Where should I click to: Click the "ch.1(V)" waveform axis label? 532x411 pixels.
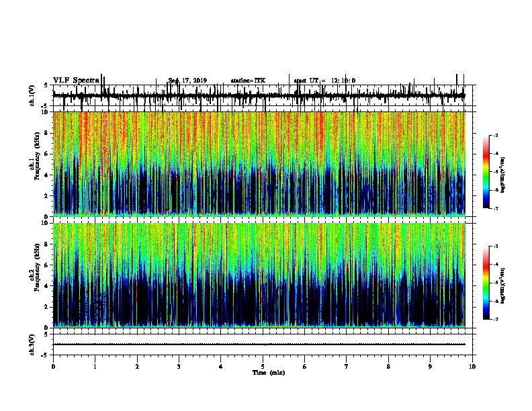(32, 95)
